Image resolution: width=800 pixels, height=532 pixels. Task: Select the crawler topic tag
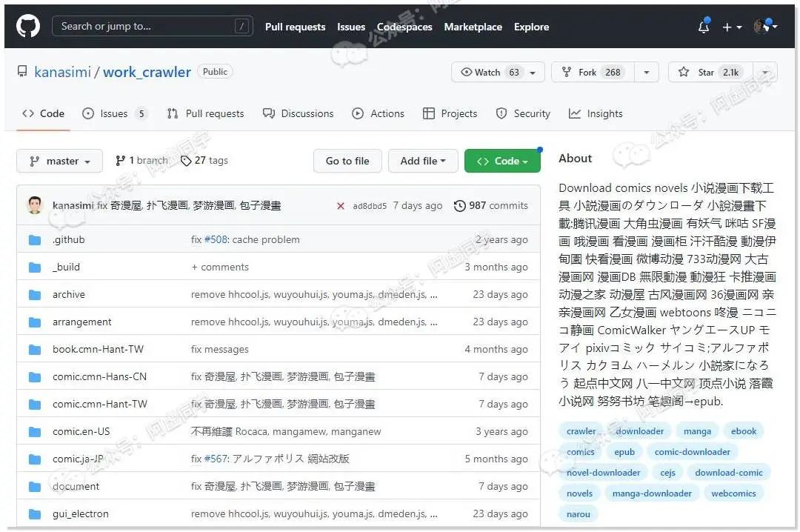[x=581, y=431]
